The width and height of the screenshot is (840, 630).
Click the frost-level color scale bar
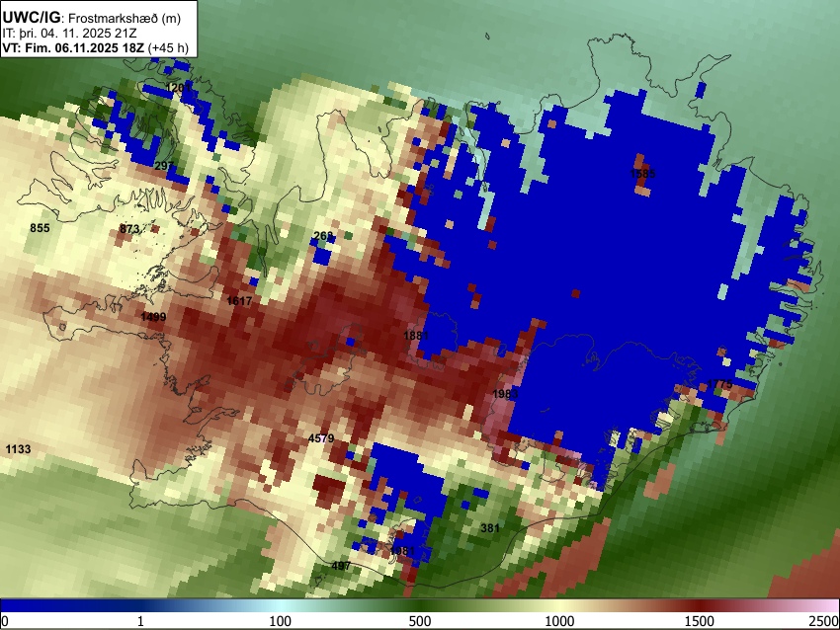click(x=420, y=605)
